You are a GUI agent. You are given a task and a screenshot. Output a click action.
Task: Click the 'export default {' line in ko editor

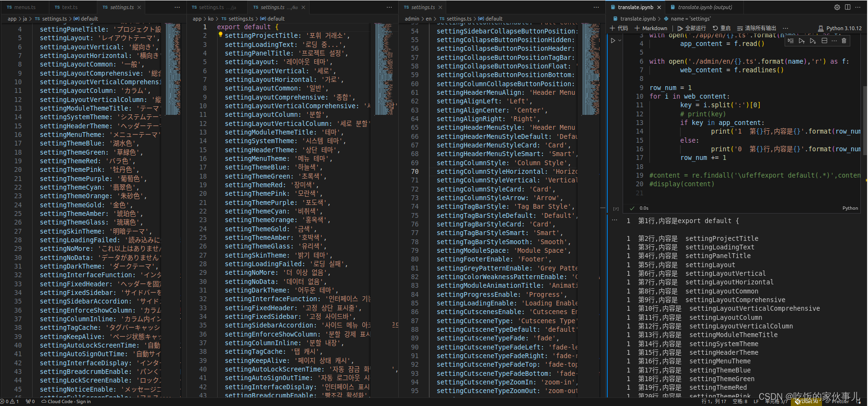248,27
